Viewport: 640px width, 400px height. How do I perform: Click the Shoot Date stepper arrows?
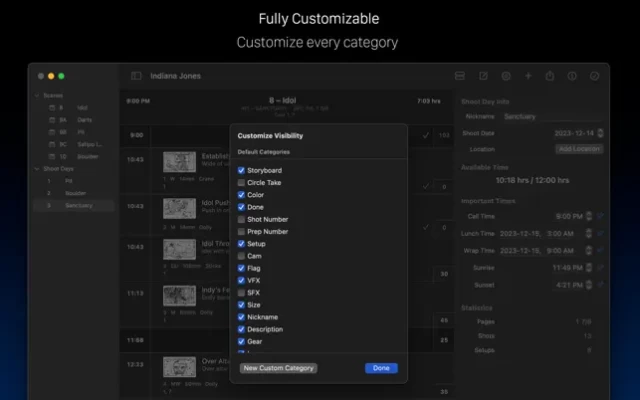pyautogui.click(x=600, y=133)
